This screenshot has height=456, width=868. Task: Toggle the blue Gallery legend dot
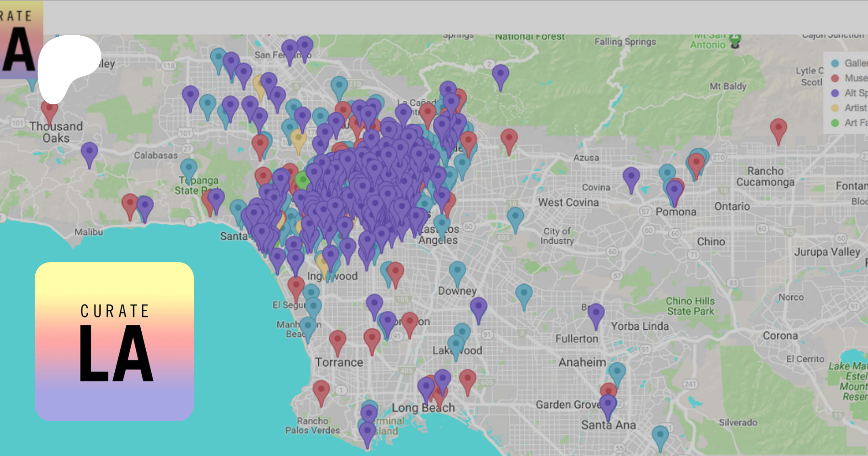835,63
